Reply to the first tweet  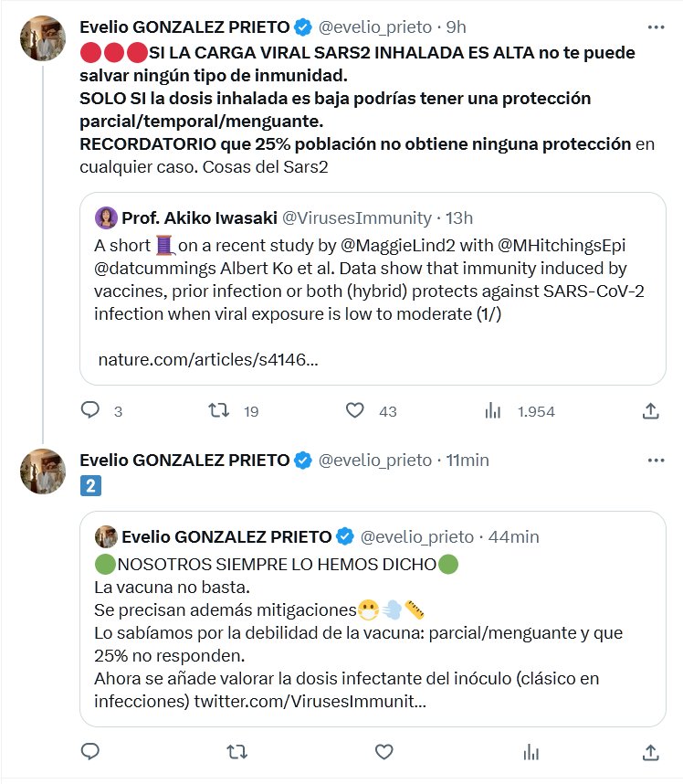point(89,411)
